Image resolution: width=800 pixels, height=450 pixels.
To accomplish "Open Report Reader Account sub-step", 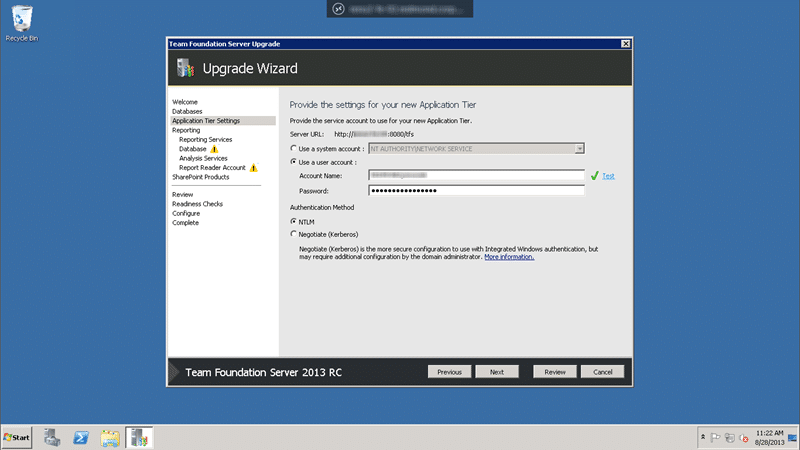I will coord(212,168).
